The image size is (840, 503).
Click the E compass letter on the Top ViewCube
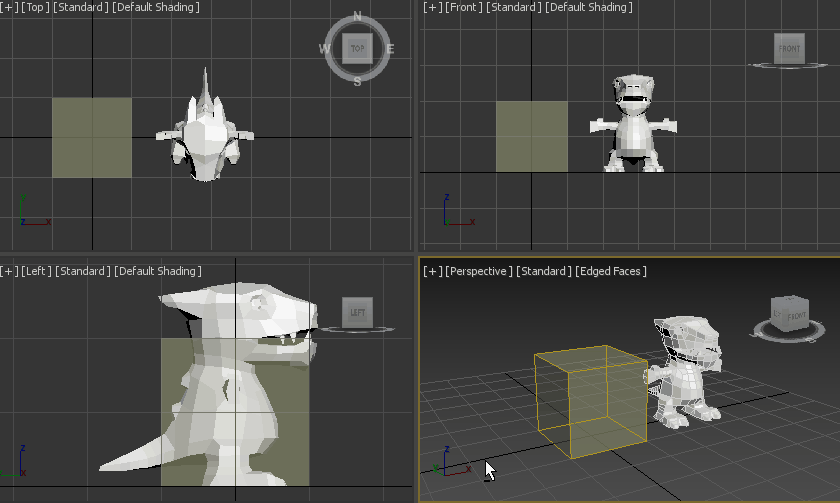(x=390, y=49)
